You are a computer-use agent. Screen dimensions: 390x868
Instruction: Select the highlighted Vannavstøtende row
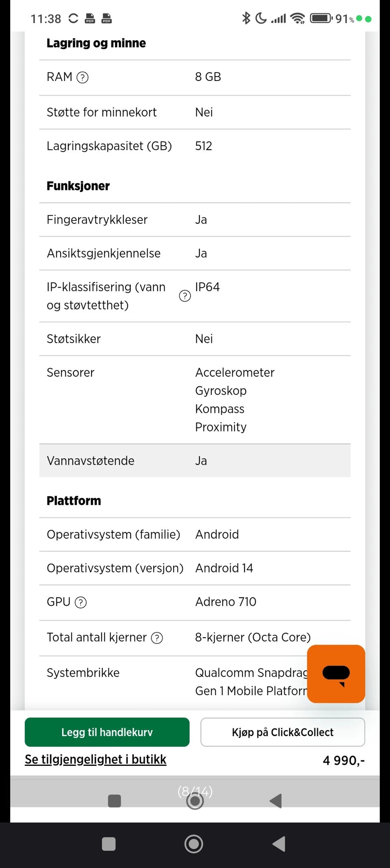(195, 461)
